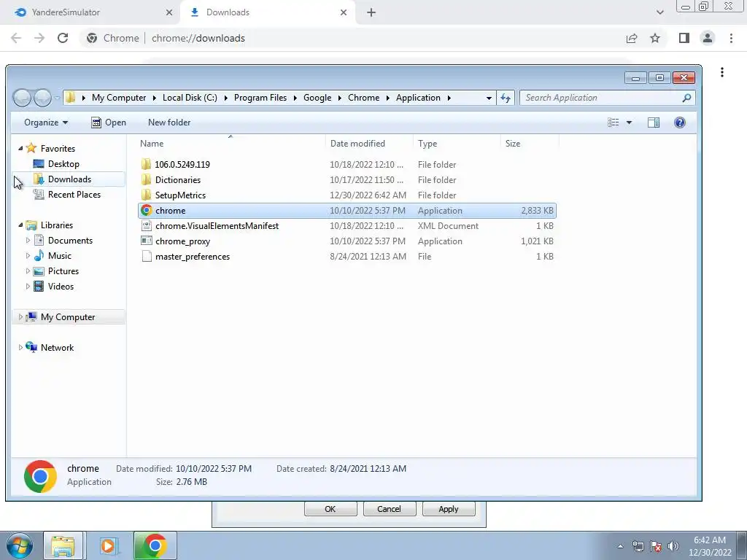Expand the My Computer tree node

point(20,316)
